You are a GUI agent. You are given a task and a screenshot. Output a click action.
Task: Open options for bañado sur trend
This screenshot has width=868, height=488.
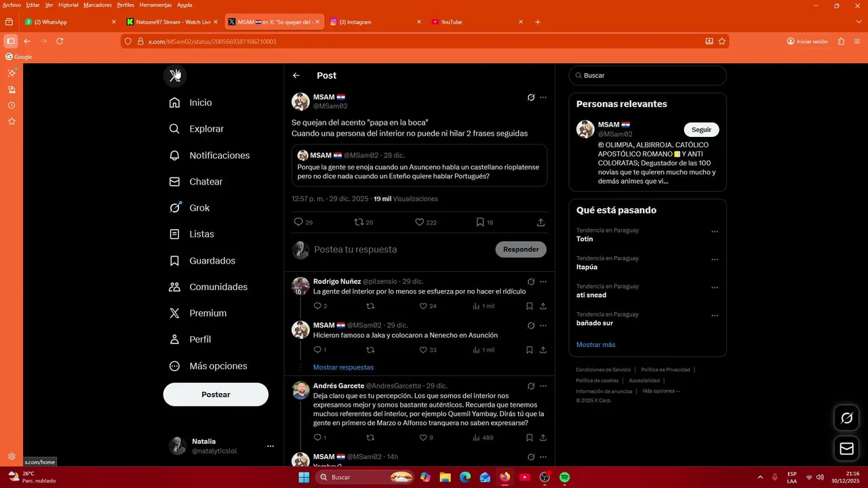click(715, 316)
